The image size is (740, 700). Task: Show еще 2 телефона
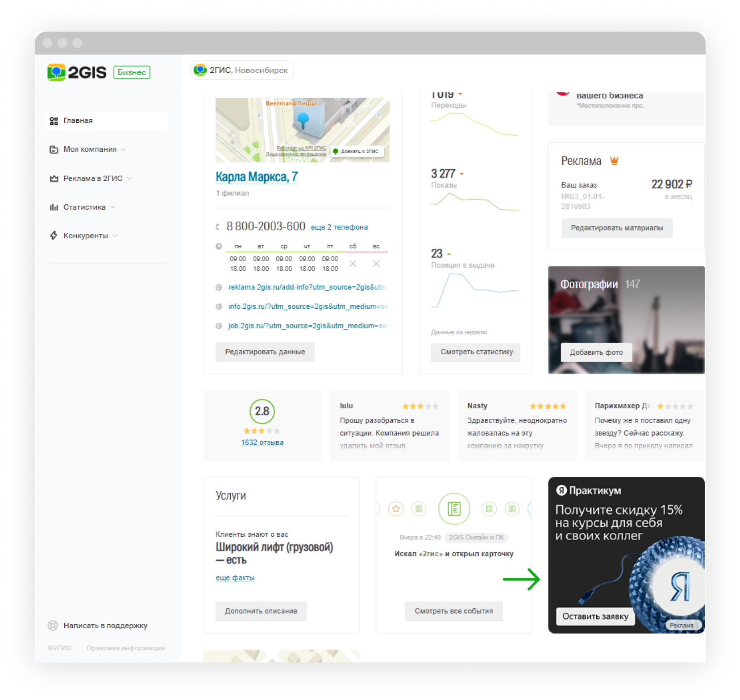coord(339,227)
